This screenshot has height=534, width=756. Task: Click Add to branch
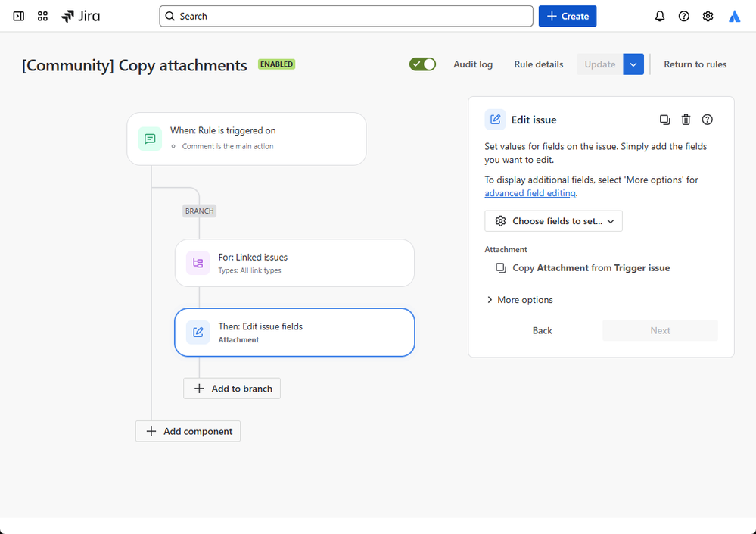tap(232, 389)
